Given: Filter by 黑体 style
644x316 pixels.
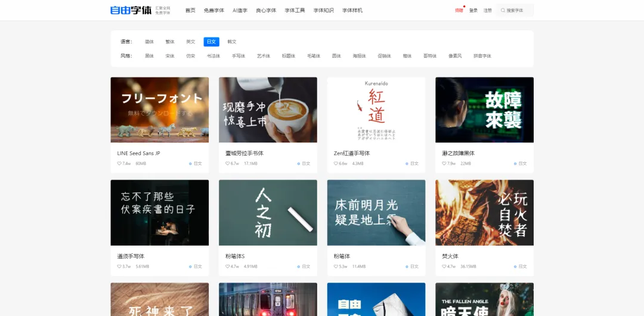Looking at the screenshot, I should click(149, 56).
